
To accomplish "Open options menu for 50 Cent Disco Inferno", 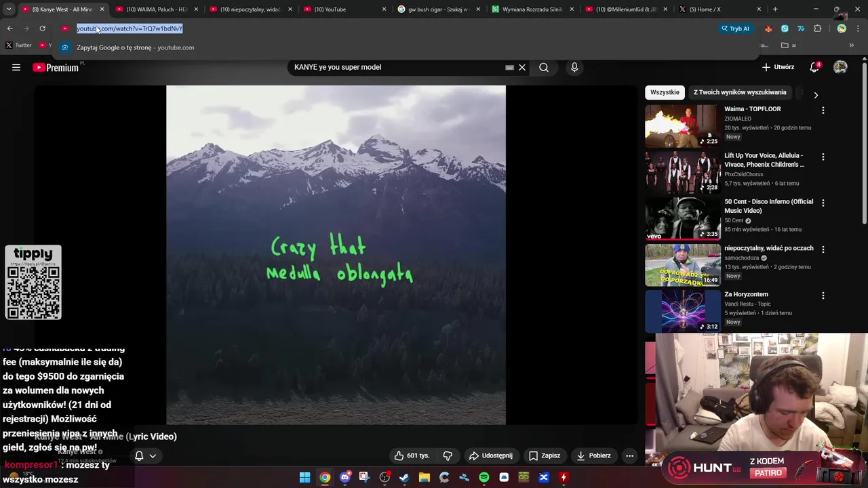I will [823, 203].
